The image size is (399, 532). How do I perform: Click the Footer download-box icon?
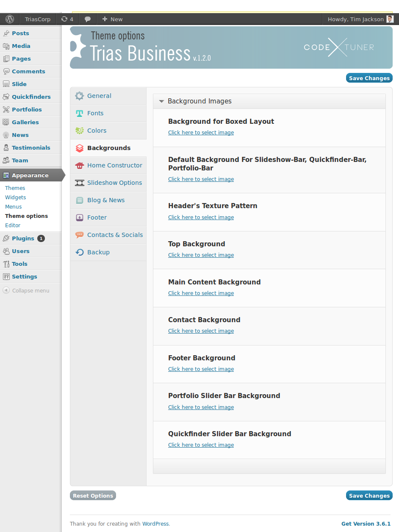coord(80,217)
